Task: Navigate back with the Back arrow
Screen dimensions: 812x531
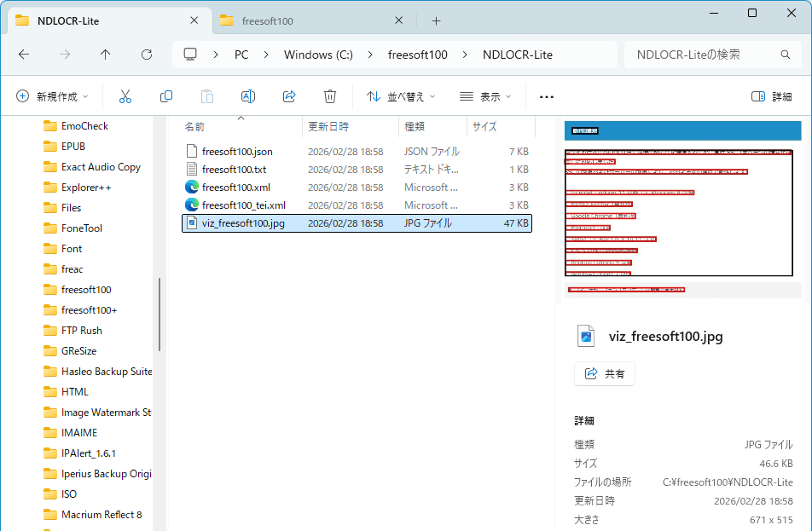Action: [x=24, y=55]
